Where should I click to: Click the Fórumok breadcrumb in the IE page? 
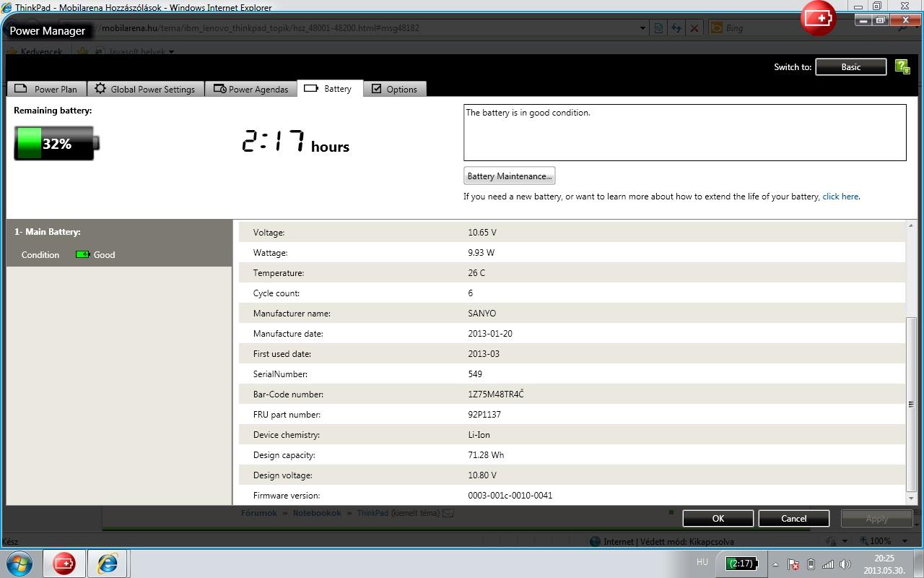coord(259,513)
